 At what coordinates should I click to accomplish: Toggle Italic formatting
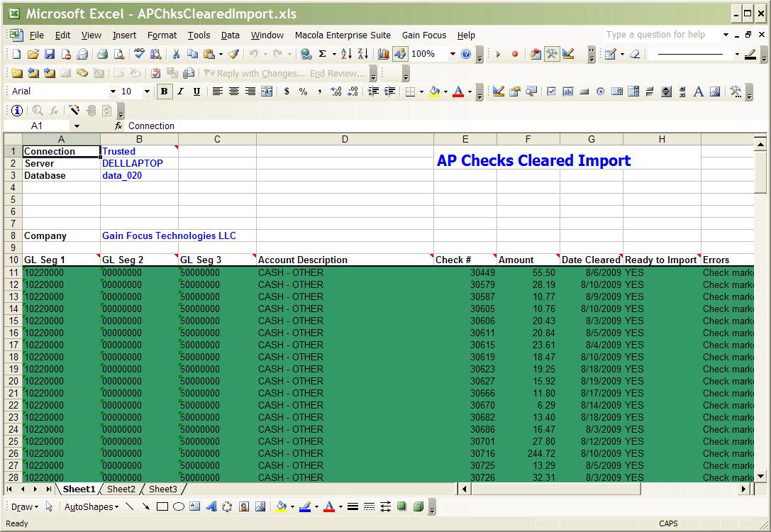tap(180, 92)
